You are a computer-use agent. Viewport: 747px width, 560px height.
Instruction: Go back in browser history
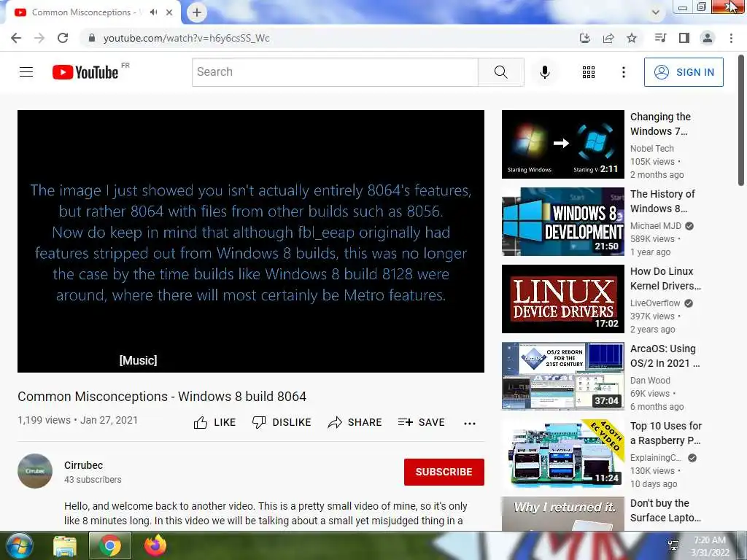point(16,38)
